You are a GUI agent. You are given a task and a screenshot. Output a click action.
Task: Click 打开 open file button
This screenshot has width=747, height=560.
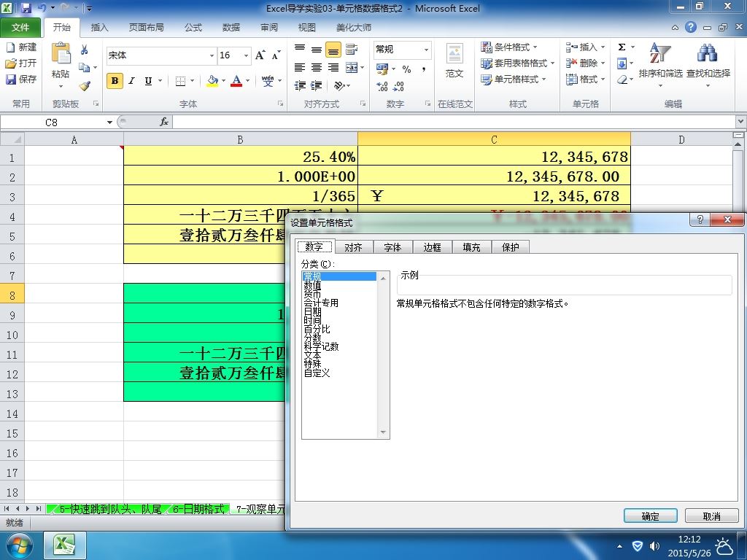(x=21, y=63)
